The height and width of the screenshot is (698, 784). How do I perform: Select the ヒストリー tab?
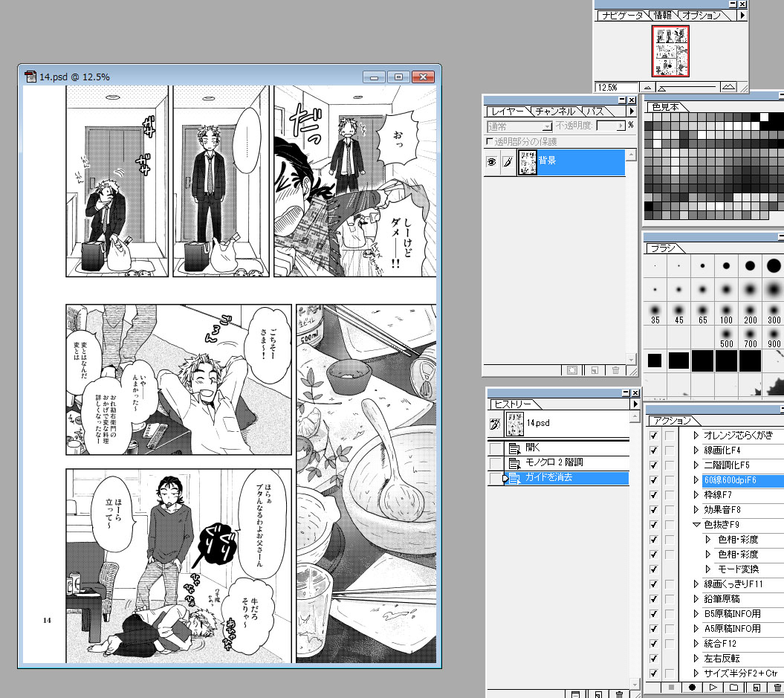[513, 404]
